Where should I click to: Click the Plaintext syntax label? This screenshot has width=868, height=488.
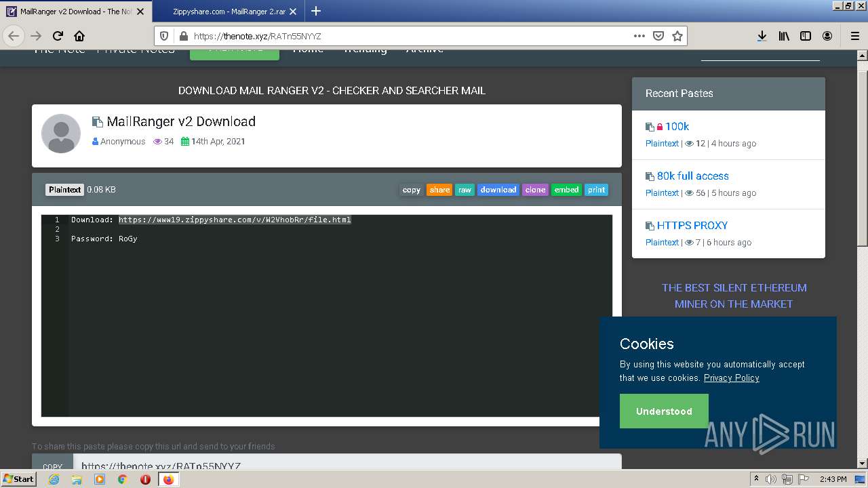tap(65, 190)
